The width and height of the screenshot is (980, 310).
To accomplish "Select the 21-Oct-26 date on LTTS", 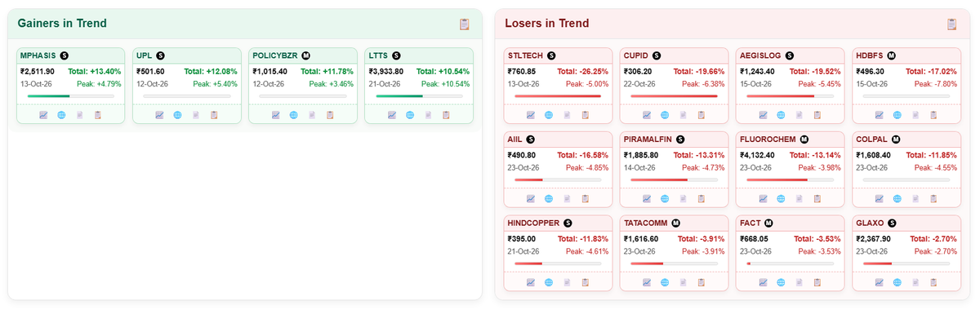I will pos(385,84).
